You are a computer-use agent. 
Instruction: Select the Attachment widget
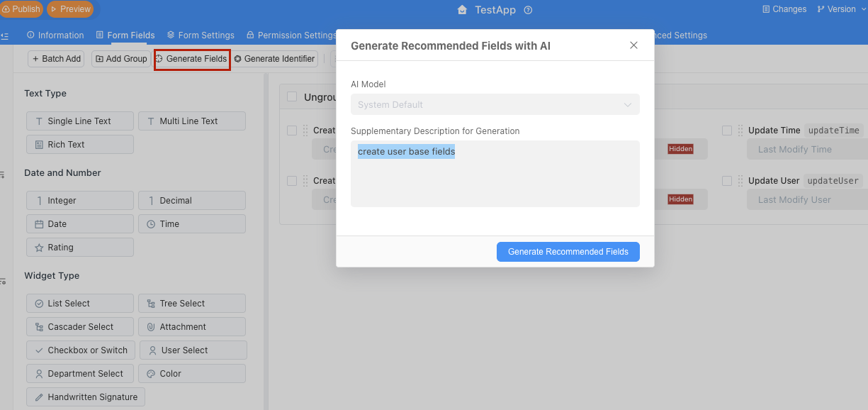[x=191, y=327]
